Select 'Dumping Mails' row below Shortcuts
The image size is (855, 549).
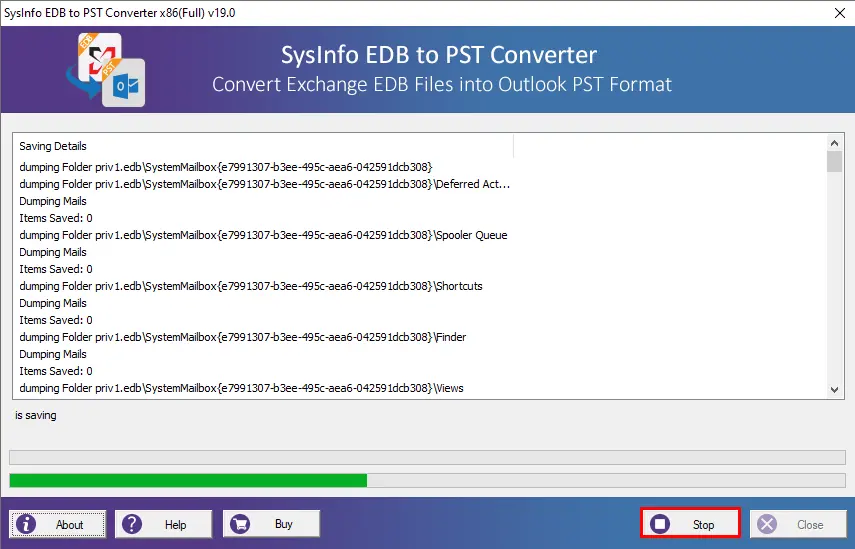(53, 303)
